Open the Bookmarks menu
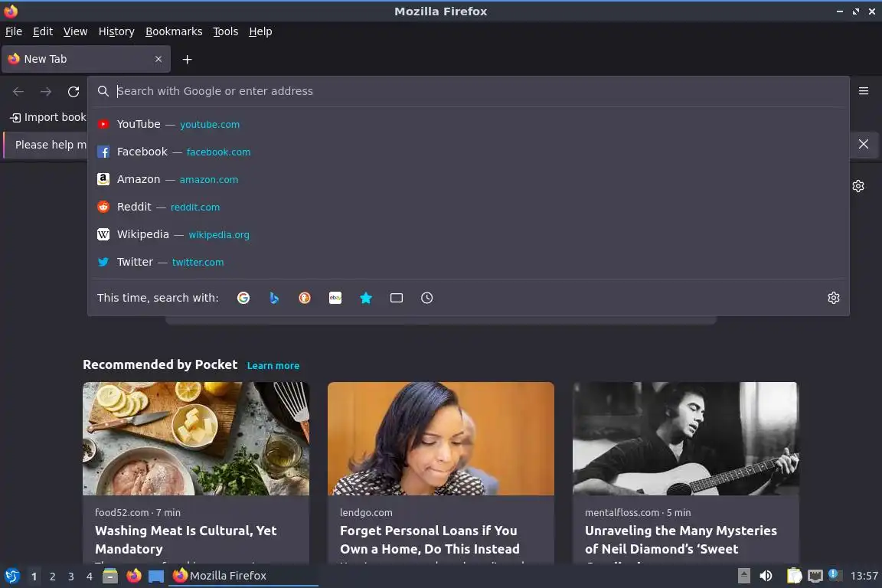The height and width of the screenshot is (588, 882). coord(174,31)
